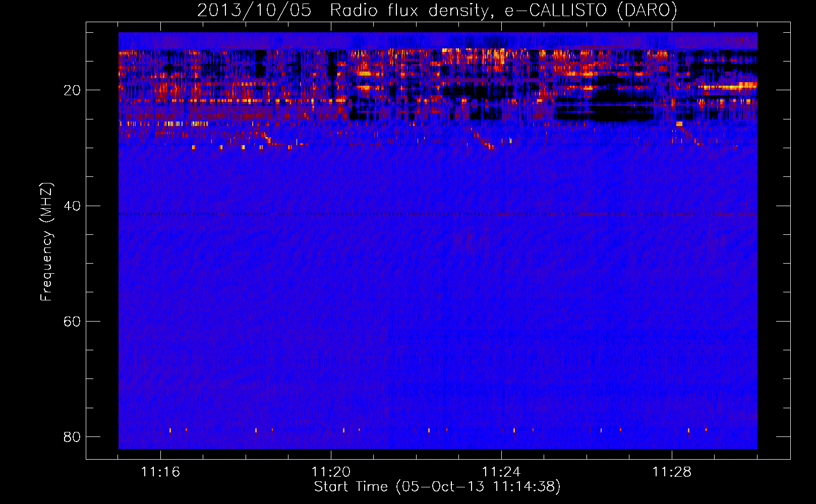Click the 60 frequency tick label
Image resolution: width=816 pixels, height=504 pixels.
pos(72,321)
